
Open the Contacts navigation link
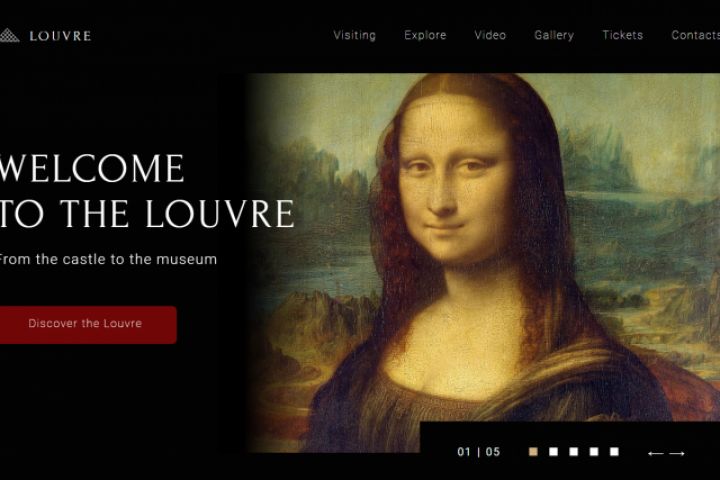[695, 35]
